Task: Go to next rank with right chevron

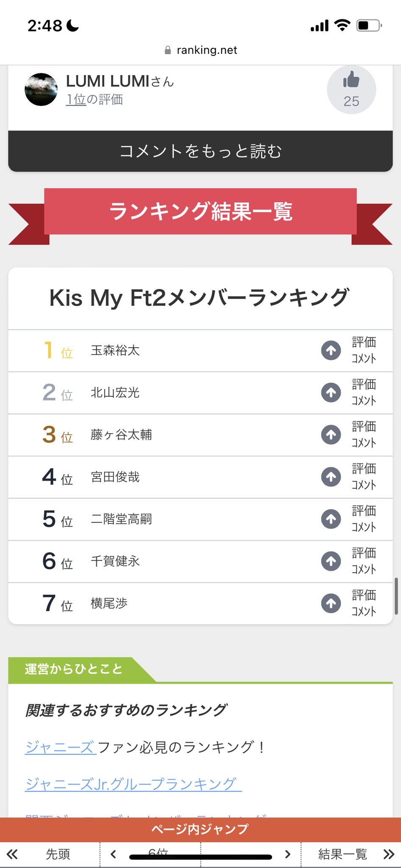Action: click(x=288, y=854)
